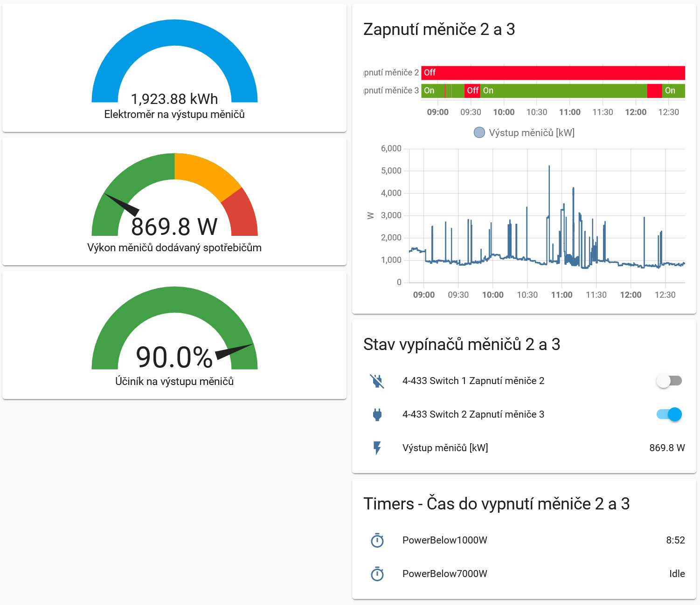Click the power plug icon for Switch 2
This screenshot has width=700, height=605.
click(x=377, y=414)
